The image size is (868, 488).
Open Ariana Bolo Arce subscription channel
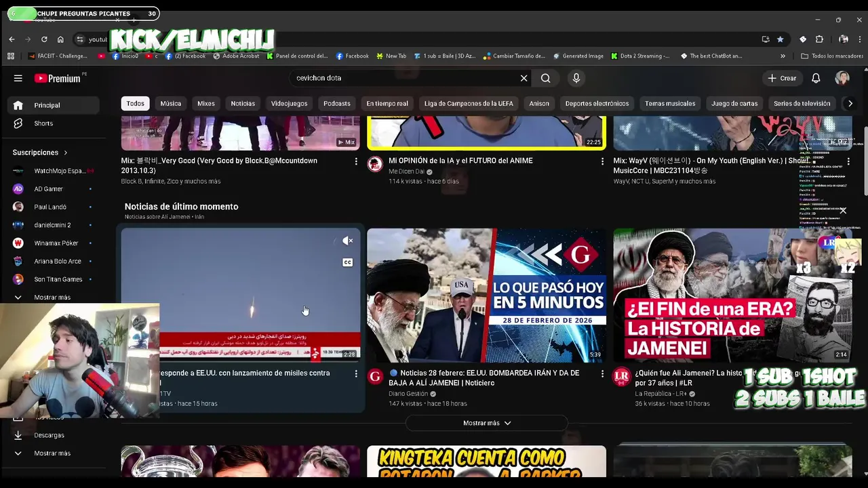point(53,261)
